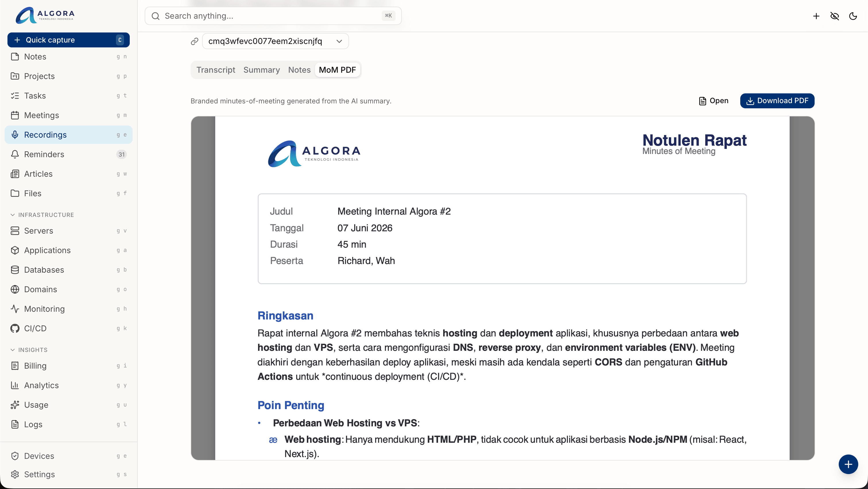Click the Quick capture button
The image size is (868, 489).
click(68, 40)
